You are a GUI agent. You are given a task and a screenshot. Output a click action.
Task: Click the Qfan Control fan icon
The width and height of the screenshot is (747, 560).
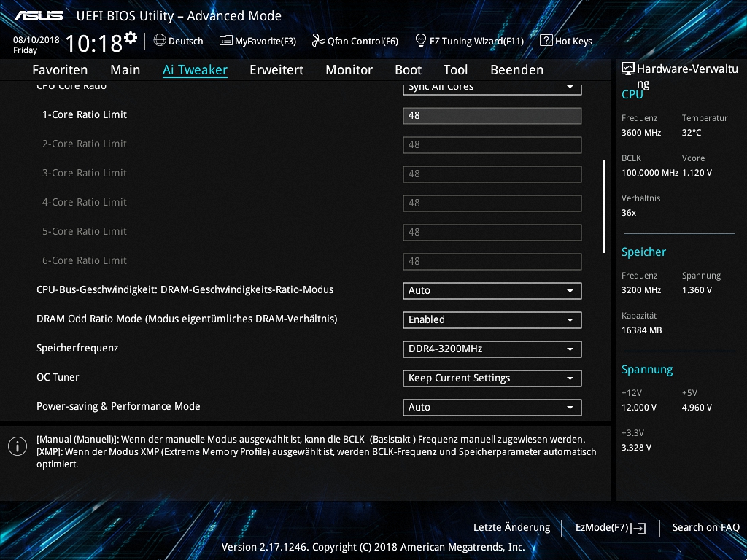click(318, 41)
